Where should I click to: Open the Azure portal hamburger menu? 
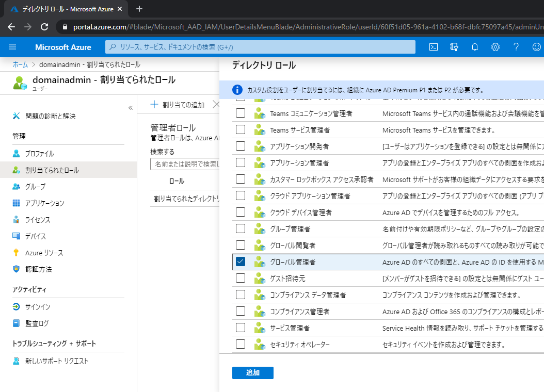point(12,47)
